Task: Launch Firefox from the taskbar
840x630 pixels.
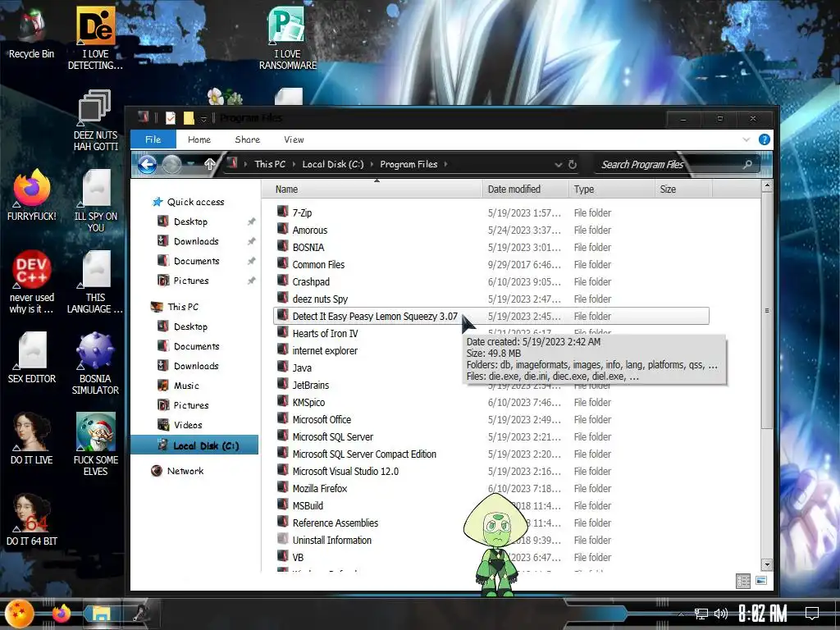Action: coord(61,614)
